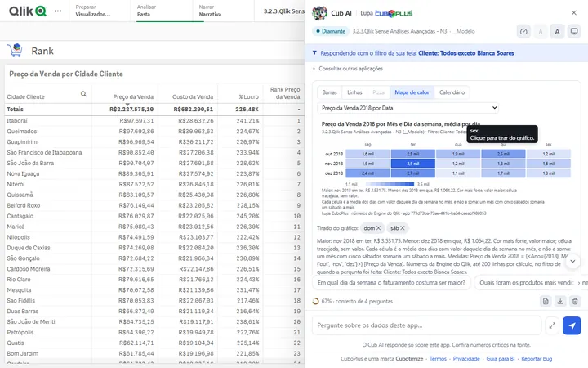Click heatmap cell out 2018 sex 1,2 mil
Viewport: 588px width, 368px height.
pyautogui.click(x=548, y=154)
